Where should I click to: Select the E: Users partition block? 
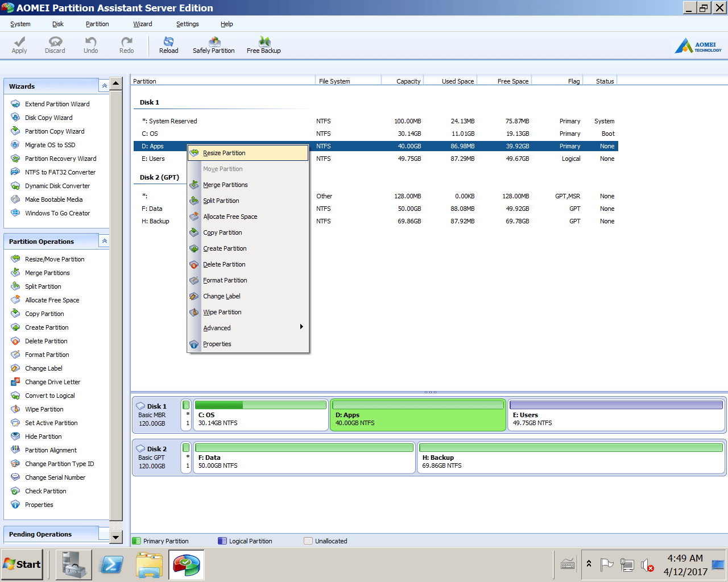coord(616,415)
